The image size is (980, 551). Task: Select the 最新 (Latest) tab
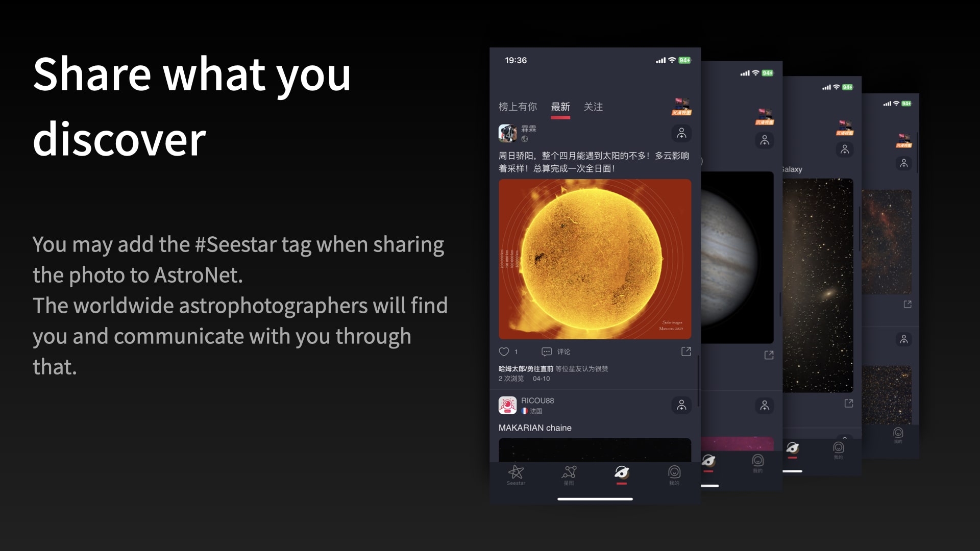coord(559,106)
